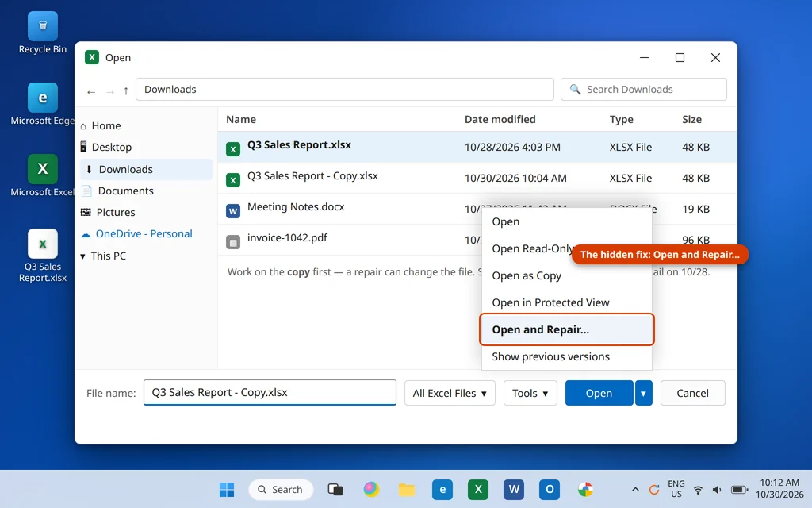Choose Open from the dropdown menu
Screen dimensions: 812x508
click(x=566, y=221)
